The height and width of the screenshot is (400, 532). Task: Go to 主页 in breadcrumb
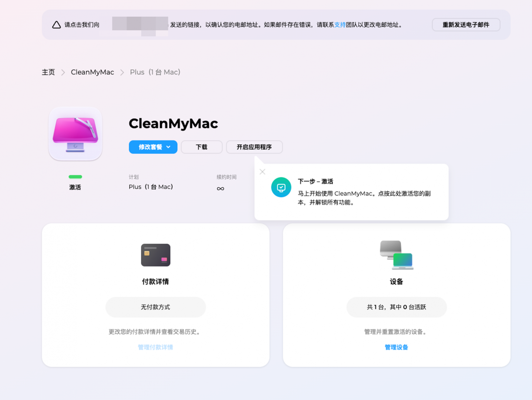(48, 72)
